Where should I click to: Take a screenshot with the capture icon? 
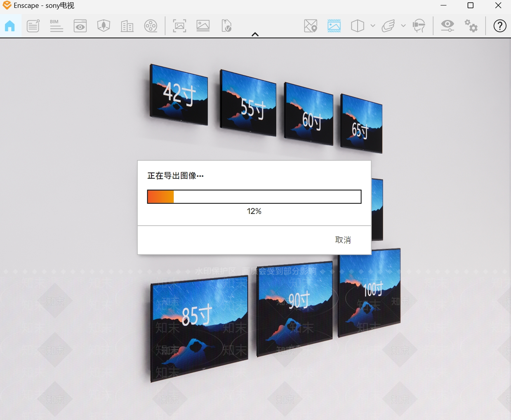[179, 26]
